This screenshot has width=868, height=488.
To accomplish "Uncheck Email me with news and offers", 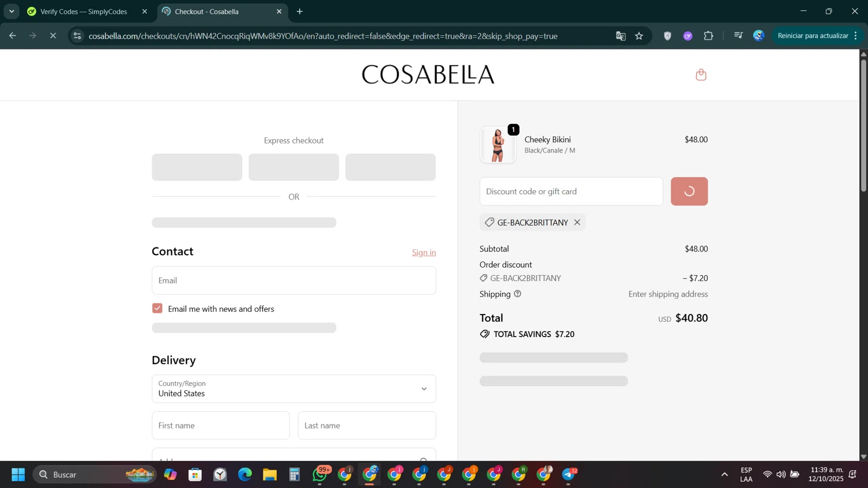I will pyautogui.click(x=157, y=309).
